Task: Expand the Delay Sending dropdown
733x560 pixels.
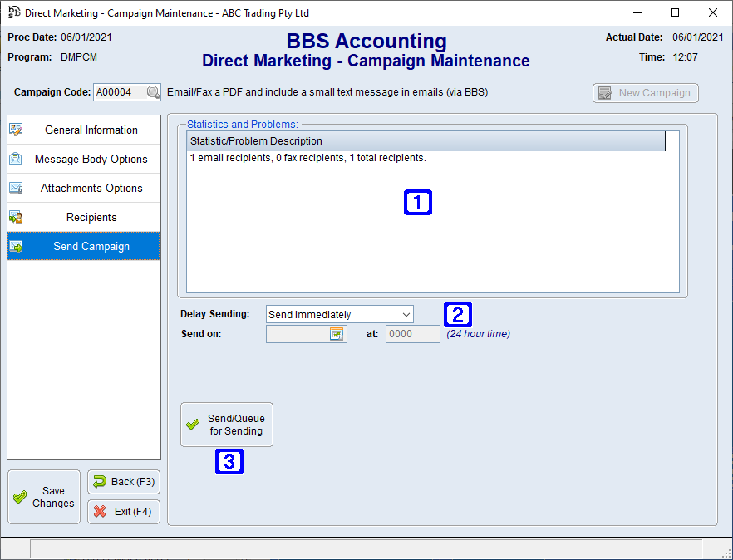Action: (406, 315)
